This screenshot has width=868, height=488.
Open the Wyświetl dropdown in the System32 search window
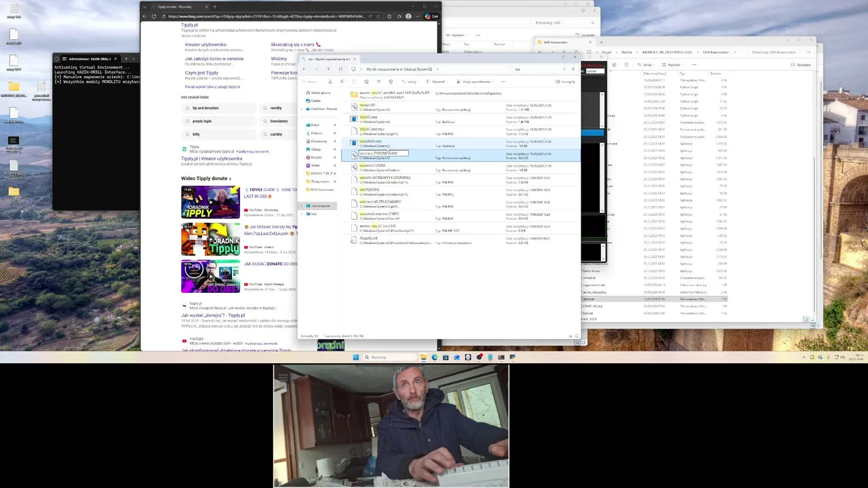point(437,81)
